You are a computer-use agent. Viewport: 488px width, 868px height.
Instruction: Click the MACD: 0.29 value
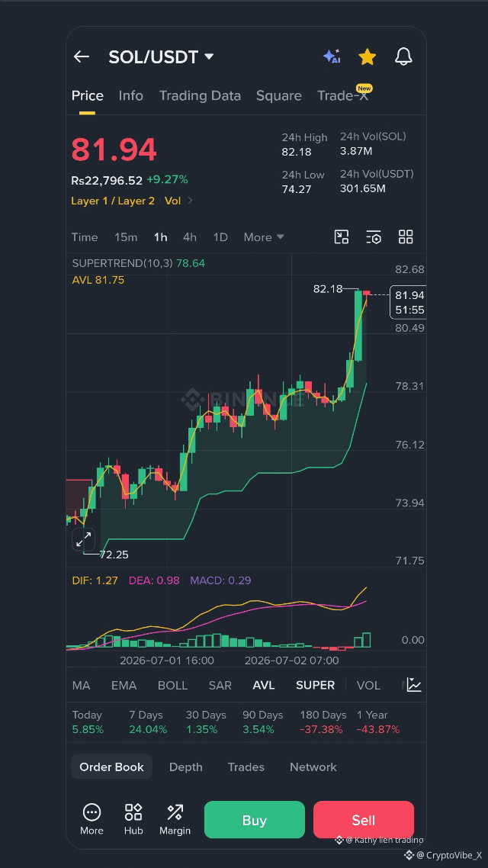point(220,580)
